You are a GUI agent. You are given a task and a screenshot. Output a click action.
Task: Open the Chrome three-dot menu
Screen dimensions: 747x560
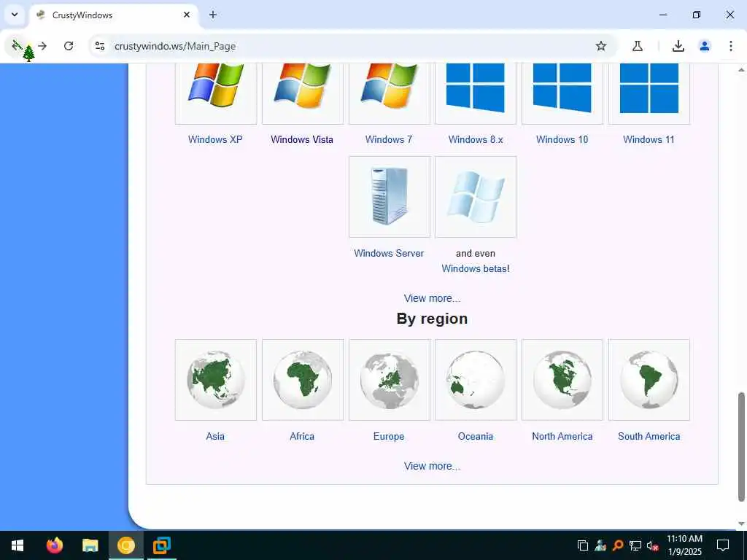pos(731,46)
